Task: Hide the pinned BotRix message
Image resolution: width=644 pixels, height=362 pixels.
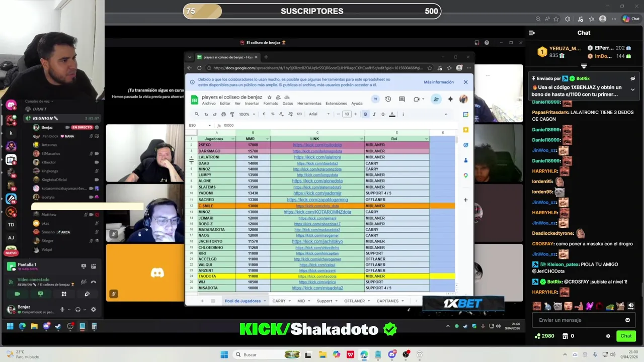Action: tap(633, 78)
